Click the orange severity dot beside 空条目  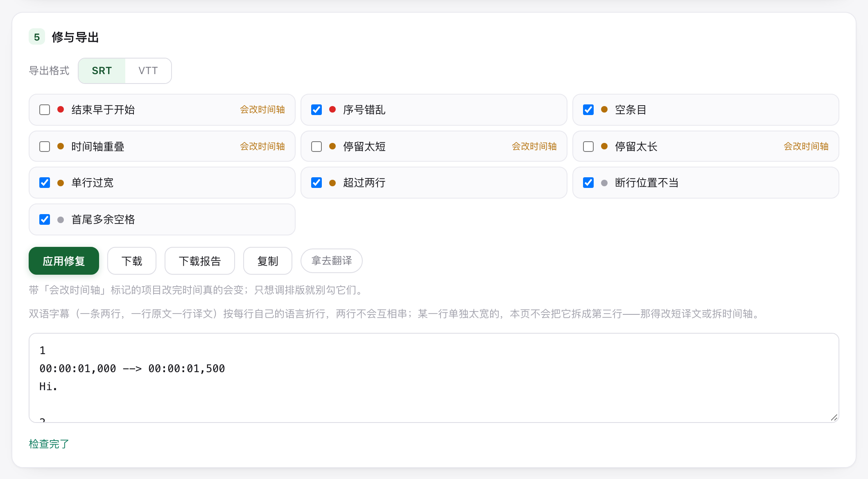[x=604, y=109]
